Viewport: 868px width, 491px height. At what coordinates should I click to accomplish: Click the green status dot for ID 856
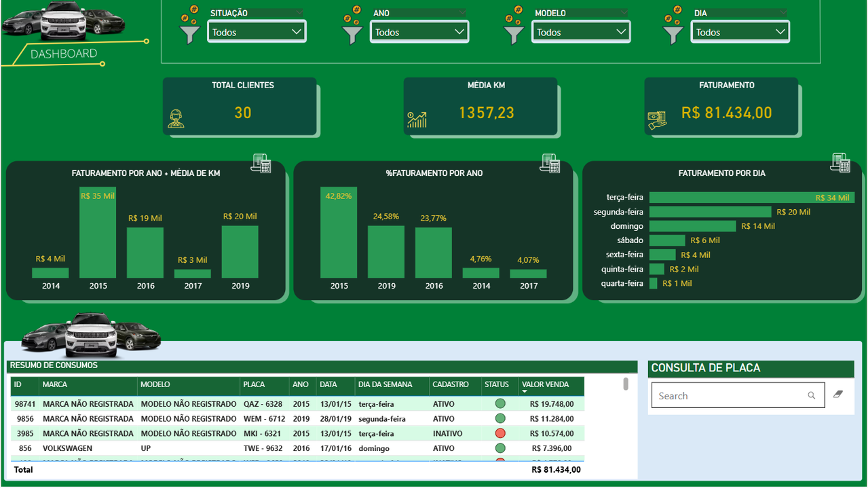[x=500, y=448]
